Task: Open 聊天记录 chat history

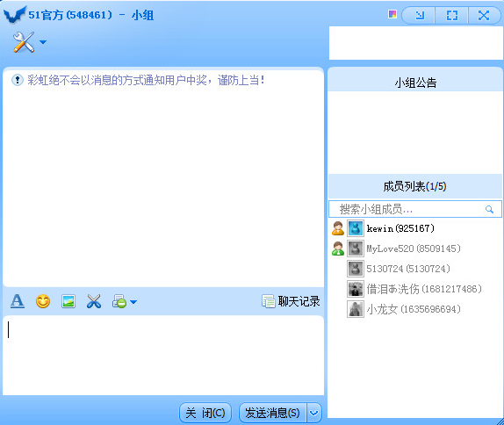Action: pos(291,301)
